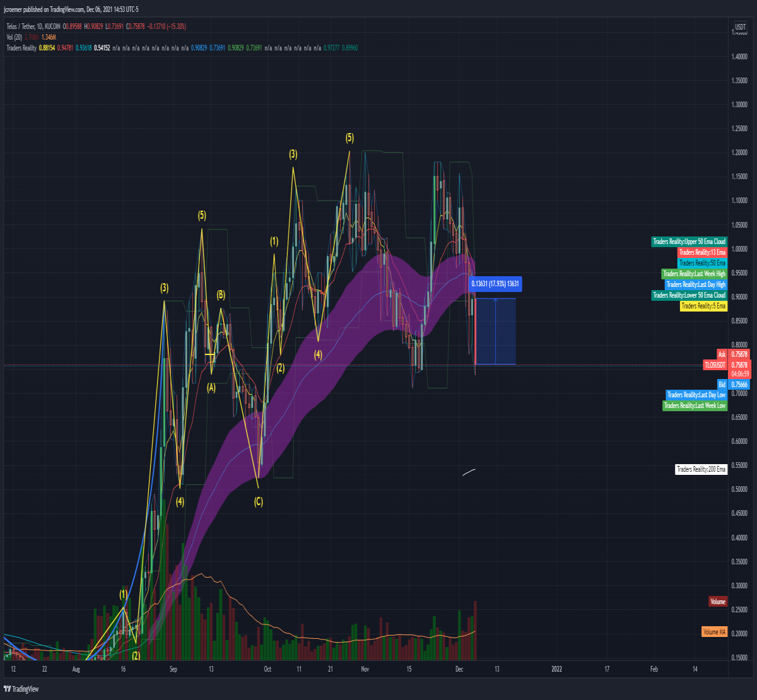Click the 0.75666 bid price value
The width and height of the screenshot is (757, 700).
(x=739, y=384)
